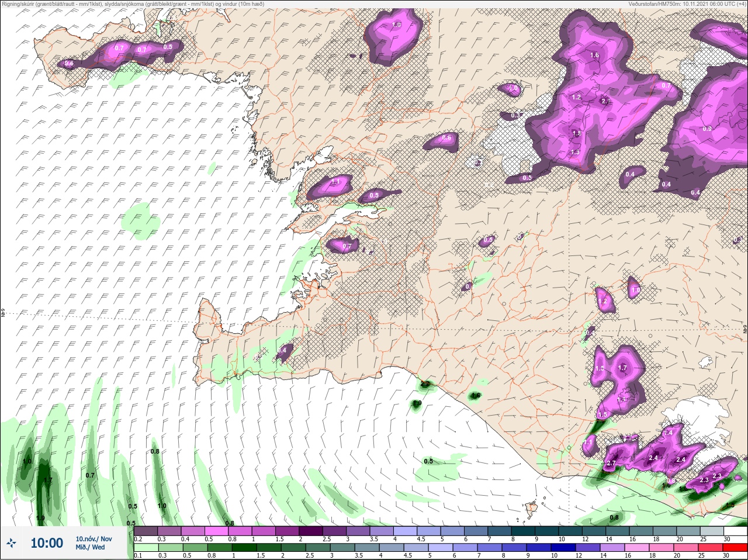The image size is (748, 560).
Task: Pick the bright red legend swatch labelled 30
Action: 736,548
